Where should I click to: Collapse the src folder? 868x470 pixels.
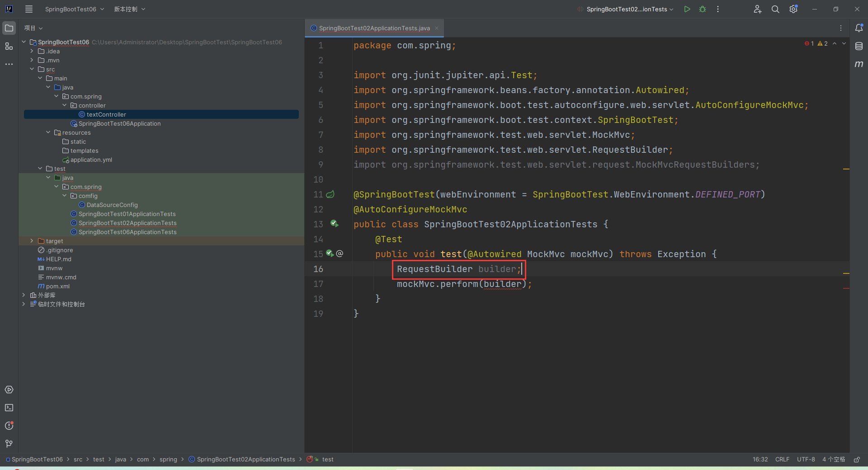click(x=32, y=69)
